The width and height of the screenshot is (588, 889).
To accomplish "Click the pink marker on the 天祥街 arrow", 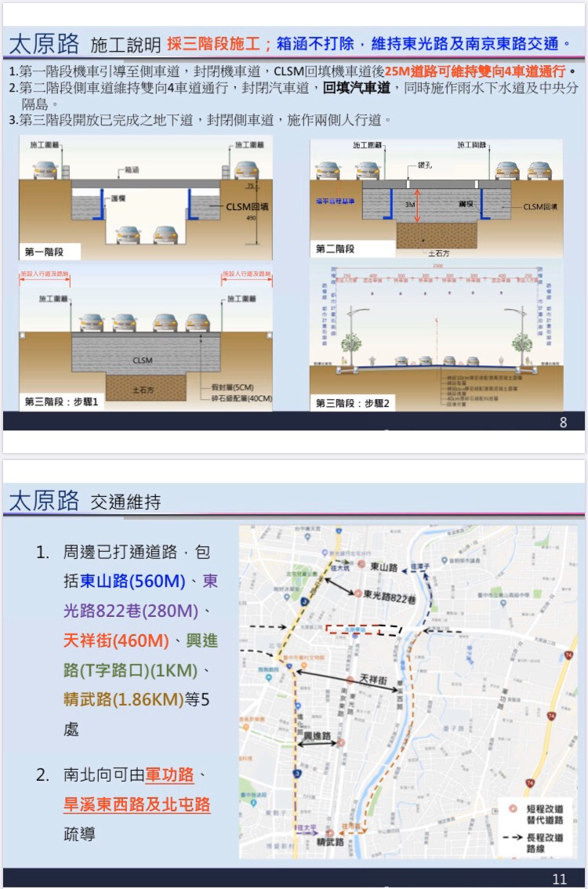I will point(350,680).
